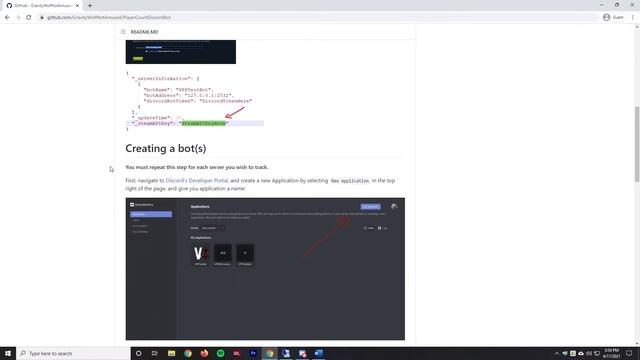The height and width of the screenshot is (360, 640).
Task: Open Premiere Pro from the taskbar
Action: (x=253, y=353)
